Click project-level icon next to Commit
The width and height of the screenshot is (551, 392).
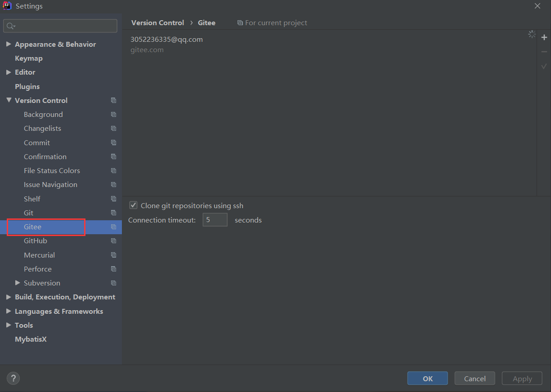(113, 143)
